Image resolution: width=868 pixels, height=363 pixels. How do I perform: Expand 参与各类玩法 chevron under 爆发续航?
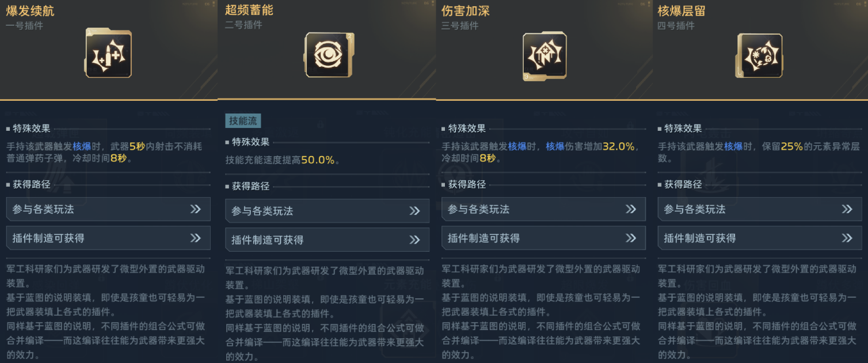tap(196, 209)
